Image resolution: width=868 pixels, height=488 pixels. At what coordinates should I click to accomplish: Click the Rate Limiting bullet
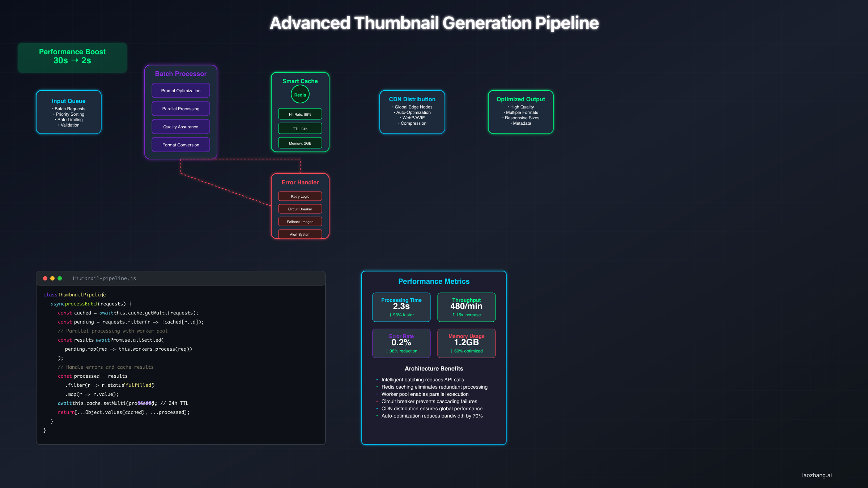click(69, 120)
